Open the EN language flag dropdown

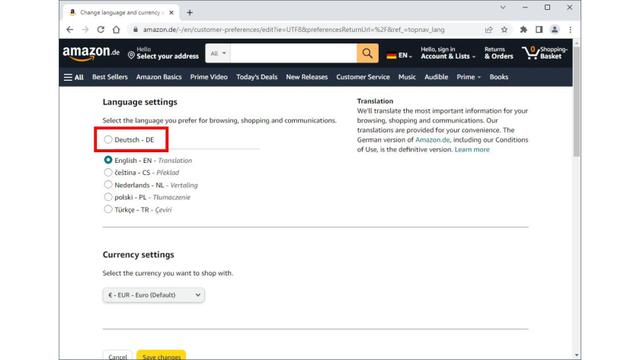pos(399,55)
